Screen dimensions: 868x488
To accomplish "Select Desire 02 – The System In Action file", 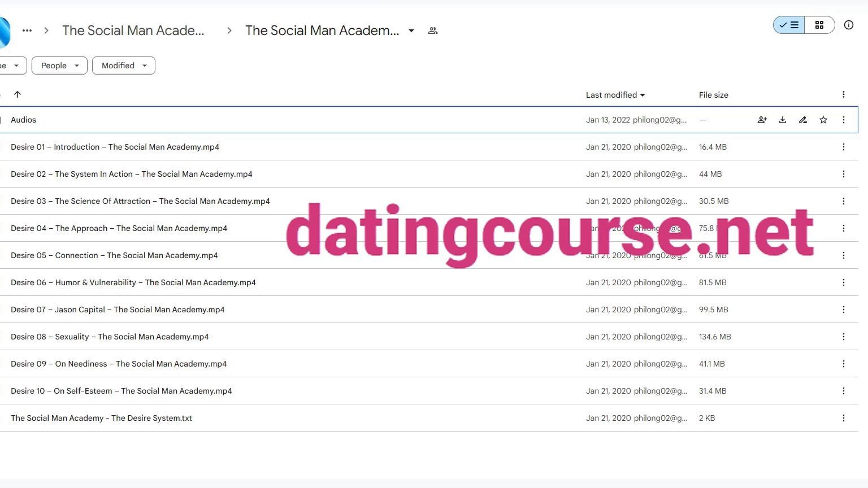I will 429,174.
